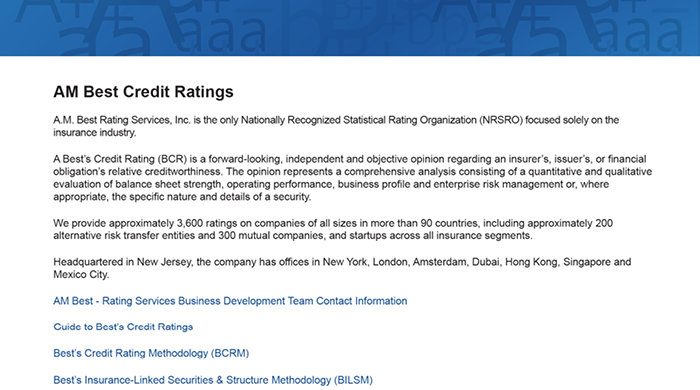Open Best's Credit Rating Methodology (BCRM) link
Viewport: 700px width, 390px height.
(x=151, y=353)
